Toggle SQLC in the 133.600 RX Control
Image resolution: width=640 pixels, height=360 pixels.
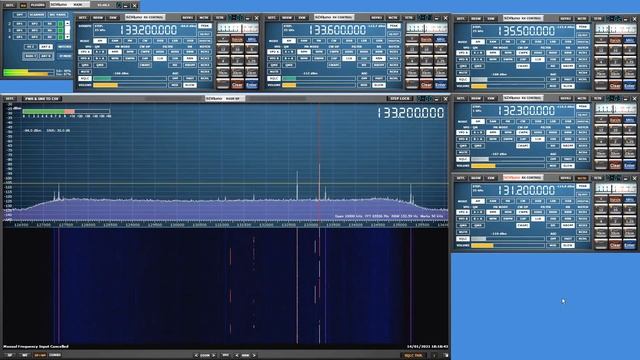point(274,78)
